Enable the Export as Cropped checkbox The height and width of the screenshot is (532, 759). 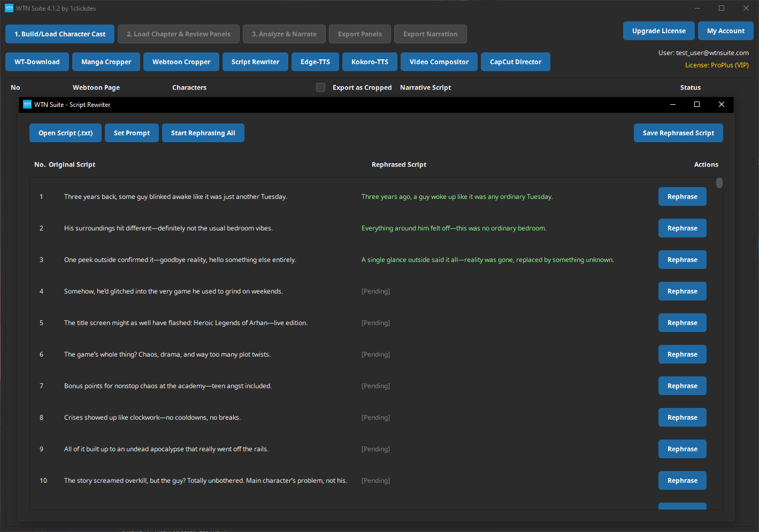tap(320, 87)
